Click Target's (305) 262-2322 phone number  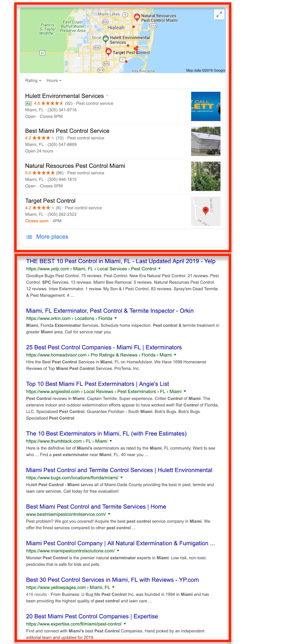point(62,214)
